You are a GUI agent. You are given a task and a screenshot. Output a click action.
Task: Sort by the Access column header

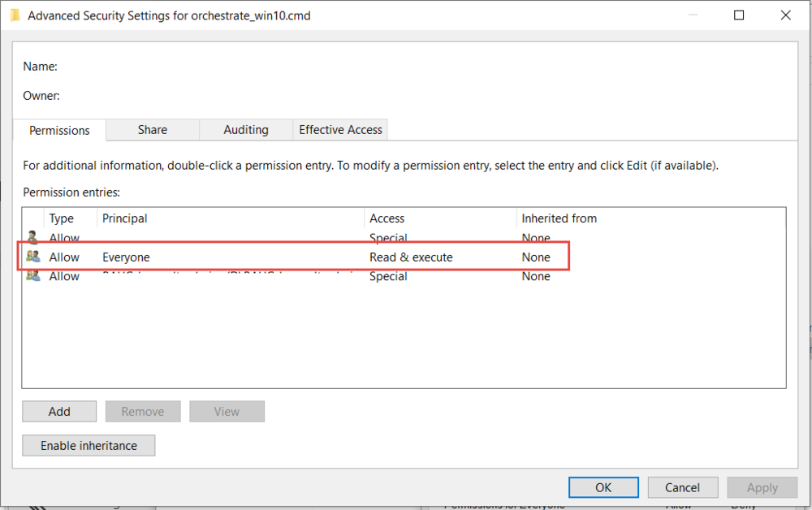pos(387,218)
